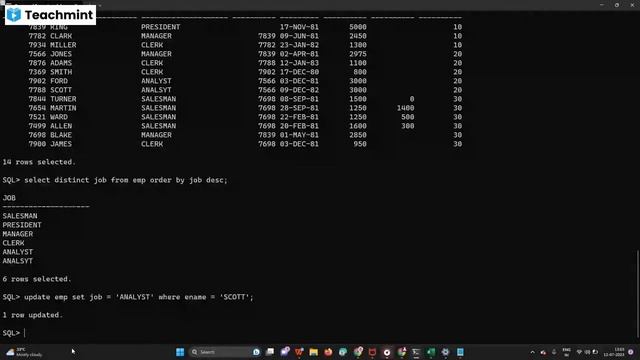Show hidden system tray icons
Image resolution: width=640 pixels, height=360 pixels.
[x=532, y=352]
